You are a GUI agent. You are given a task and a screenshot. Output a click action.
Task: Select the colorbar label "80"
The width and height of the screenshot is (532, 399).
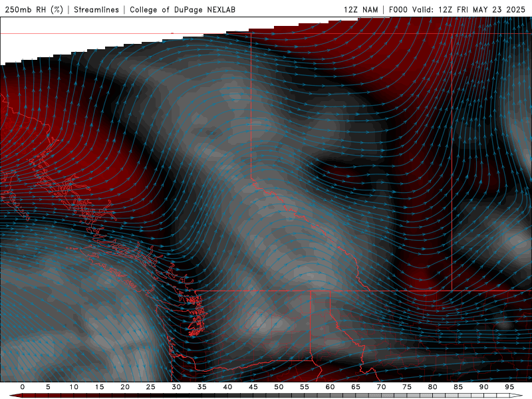(432, 387)
